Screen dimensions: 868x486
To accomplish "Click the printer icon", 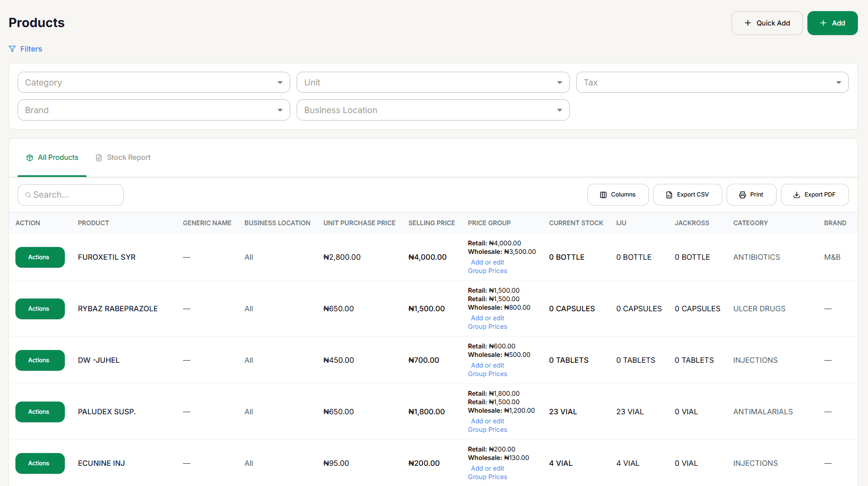I will (743, 195).
